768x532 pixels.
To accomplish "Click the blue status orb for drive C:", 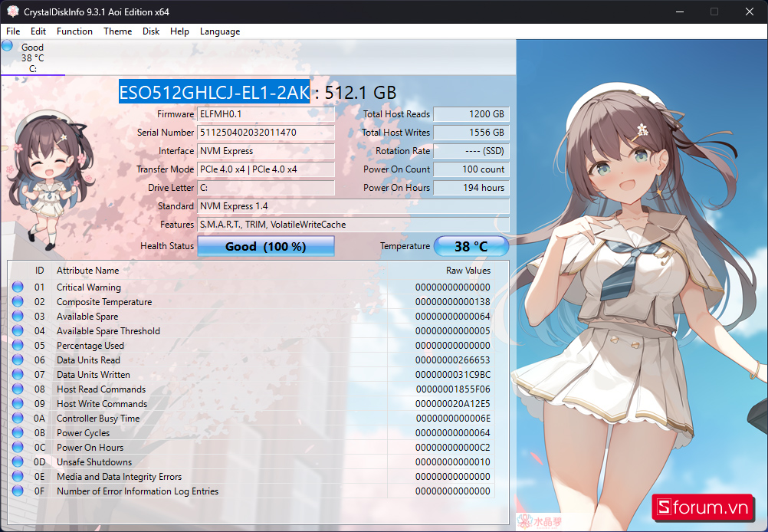I will (x=8, y=45).
